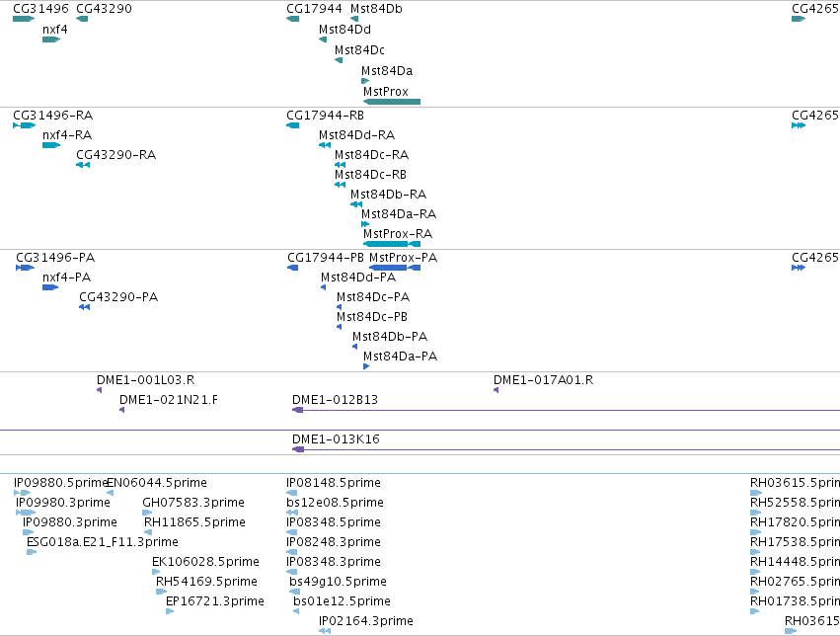Click the RH52558 EST label
The width and height of the screenshot is (840, 636).
tap(795, 502)
